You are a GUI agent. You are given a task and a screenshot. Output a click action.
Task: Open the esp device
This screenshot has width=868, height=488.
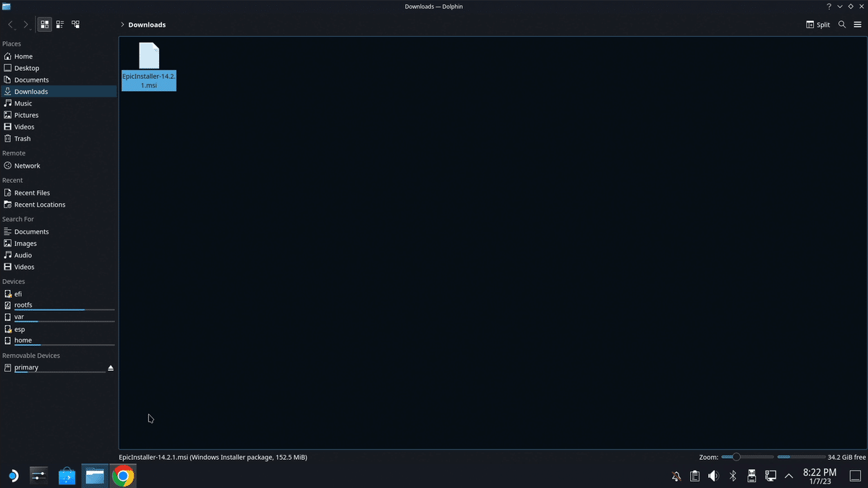[x=58, y=329]
